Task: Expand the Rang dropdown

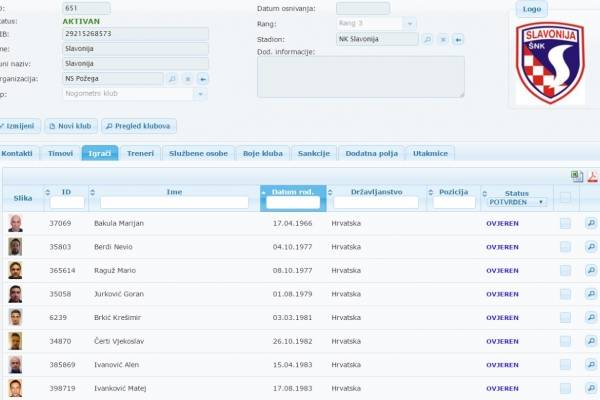Action: tap(410, 24)
